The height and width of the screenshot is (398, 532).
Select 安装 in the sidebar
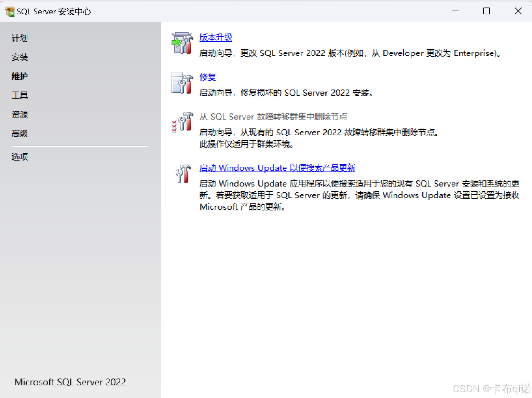(x=19, y=57)
